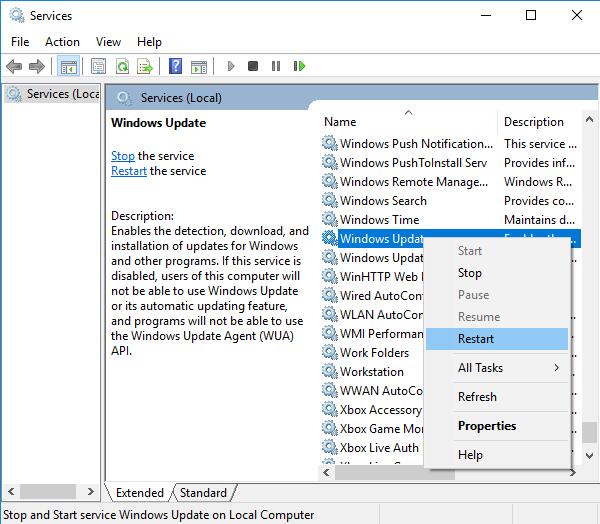
Task: Click the services list vertical scrollbar thumb
Action: (590, 432)
